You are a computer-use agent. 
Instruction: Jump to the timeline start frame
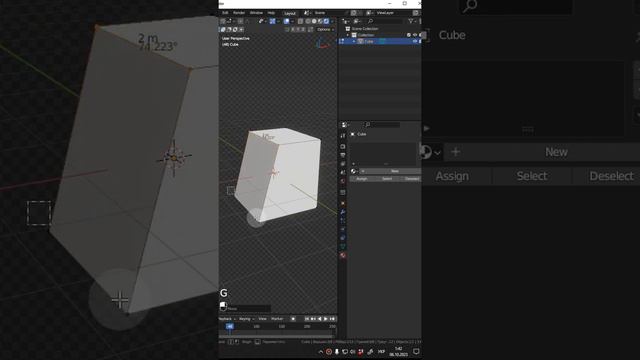tap(307, 319)
